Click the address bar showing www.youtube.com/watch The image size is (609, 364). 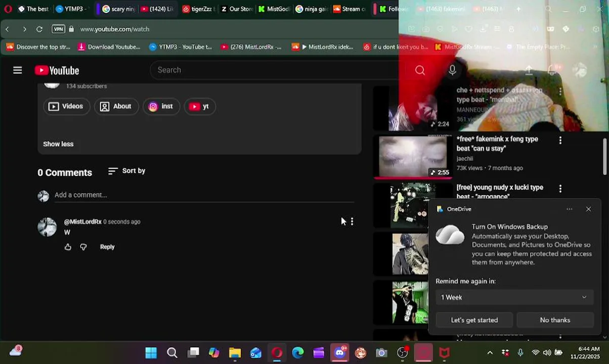(115, 29)
